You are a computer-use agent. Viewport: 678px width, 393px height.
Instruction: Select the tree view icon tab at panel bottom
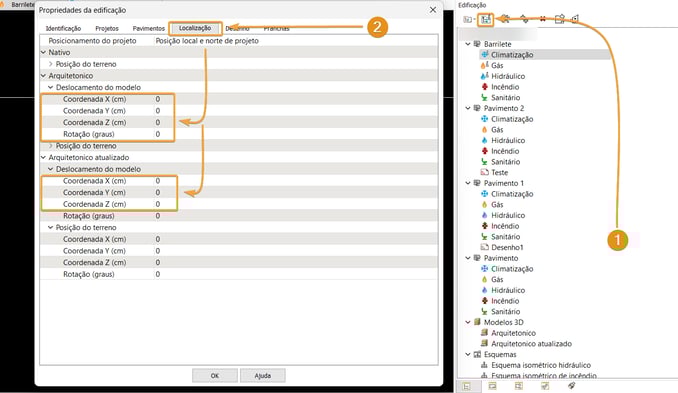click(467, 386)
